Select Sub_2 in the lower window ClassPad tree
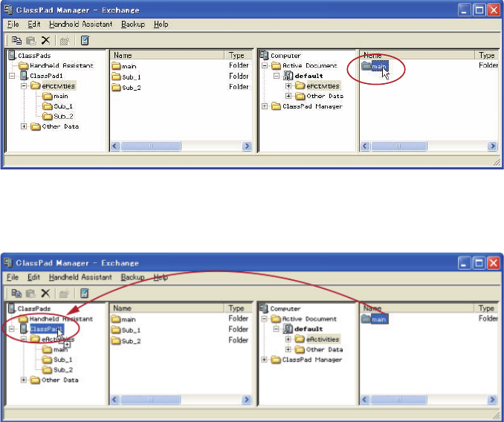This screenshot has height=422, width=504. 57,370
